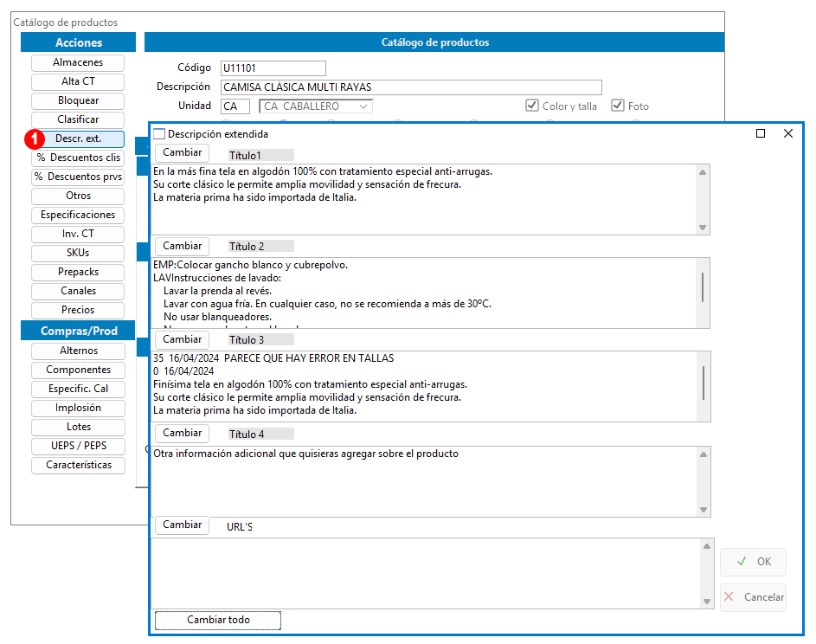Screen dimensions: 816x644
Task: Click the Título 2 scrollbar thumb
Action: pyautogui.click(x=703, y=287)
